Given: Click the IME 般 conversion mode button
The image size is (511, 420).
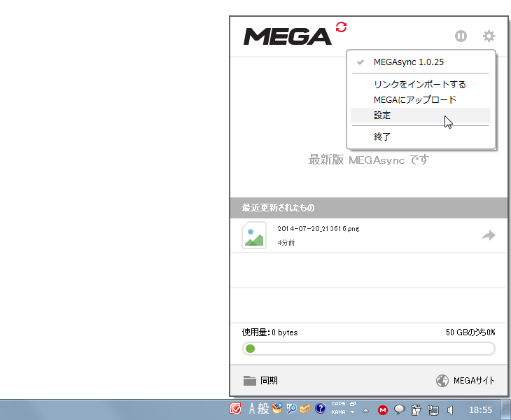Looking at the screenshot, I should (263, 408).
